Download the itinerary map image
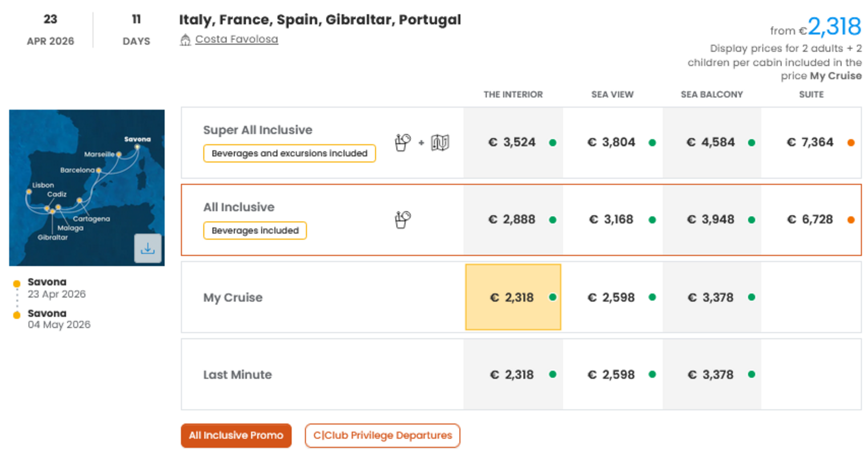This screenshot has width=868, height=456. coord(148,249)
